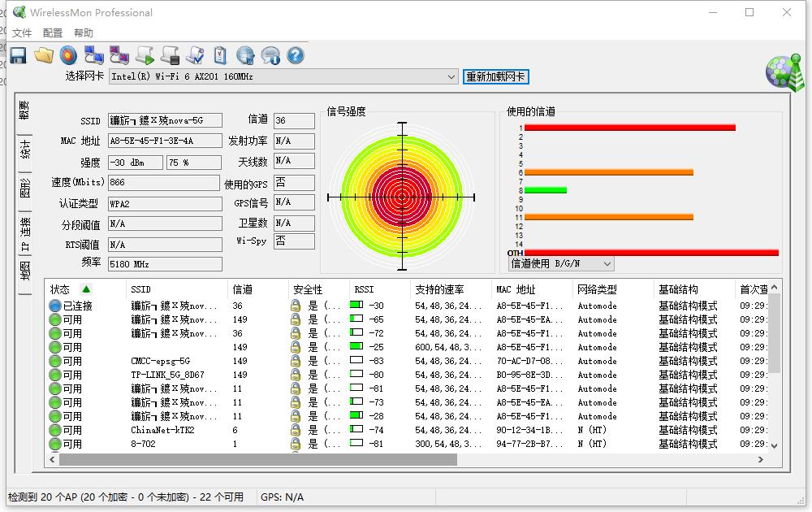The height and width of the screenshot is (512, 812).
Task: Select the CMCC-epsg-5G network row
Action: [x=161, y=361]
